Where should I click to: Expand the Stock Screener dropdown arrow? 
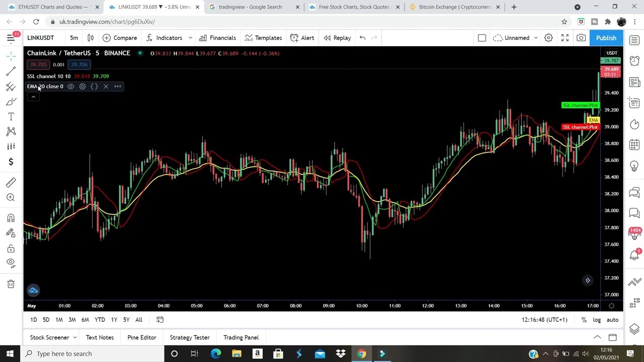[x=75, y=337]
